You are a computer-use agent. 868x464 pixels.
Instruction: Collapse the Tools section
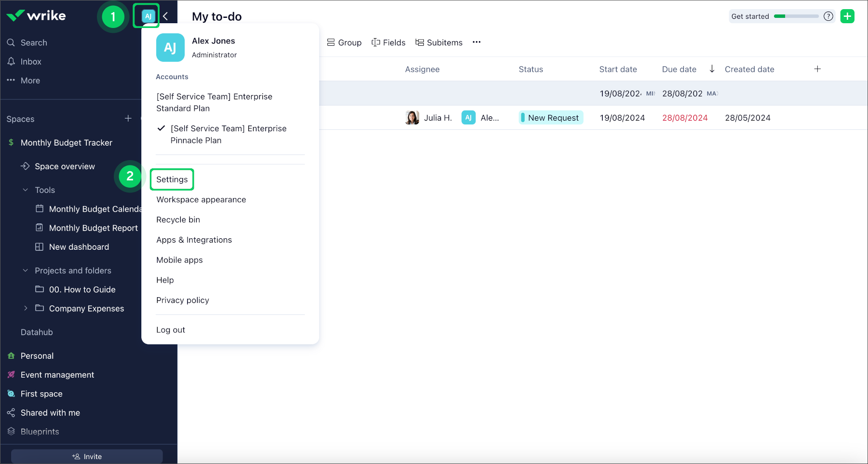coord(25,190)
